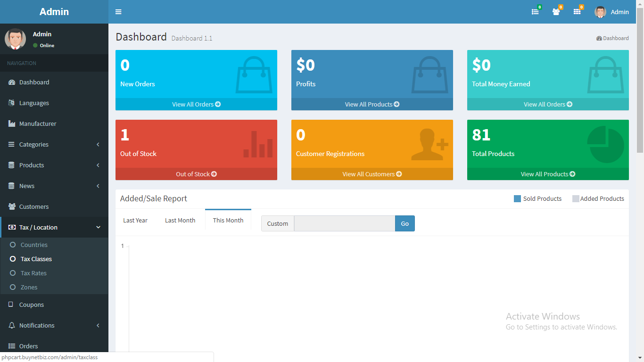Click the Admin avatar in the top bar
The width and height of the screenshot is (644, 362).
[600, 12]
